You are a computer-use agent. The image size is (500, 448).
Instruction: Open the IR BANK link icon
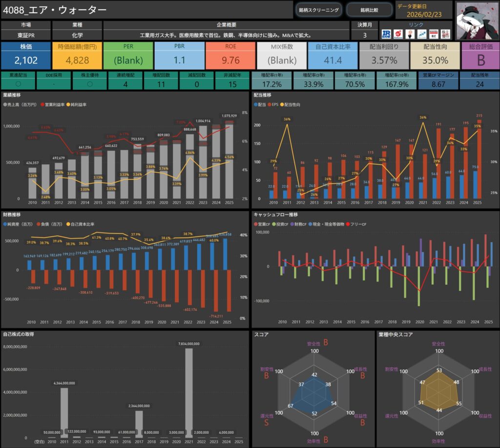pos(386,34)
